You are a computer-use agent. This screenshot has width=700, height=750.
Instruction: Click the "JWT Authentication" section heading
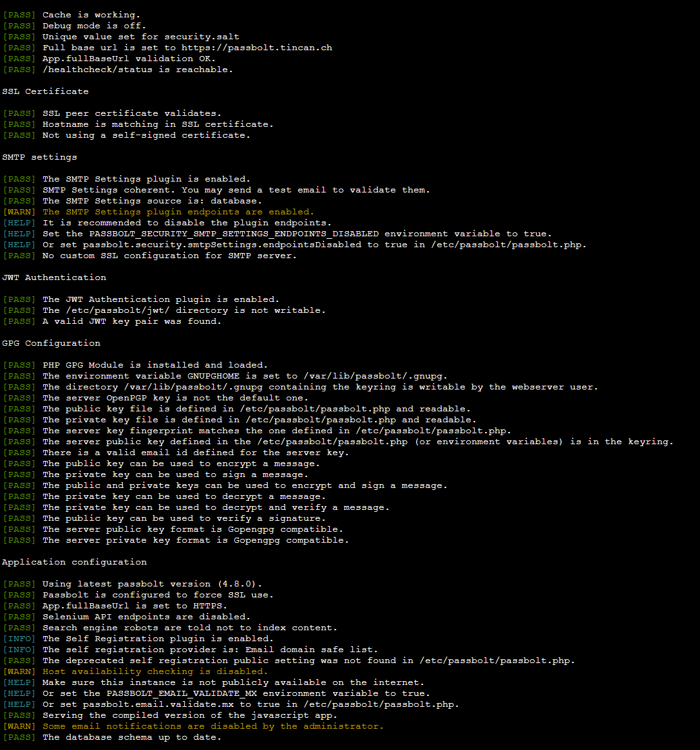click(x=54, y=277)
